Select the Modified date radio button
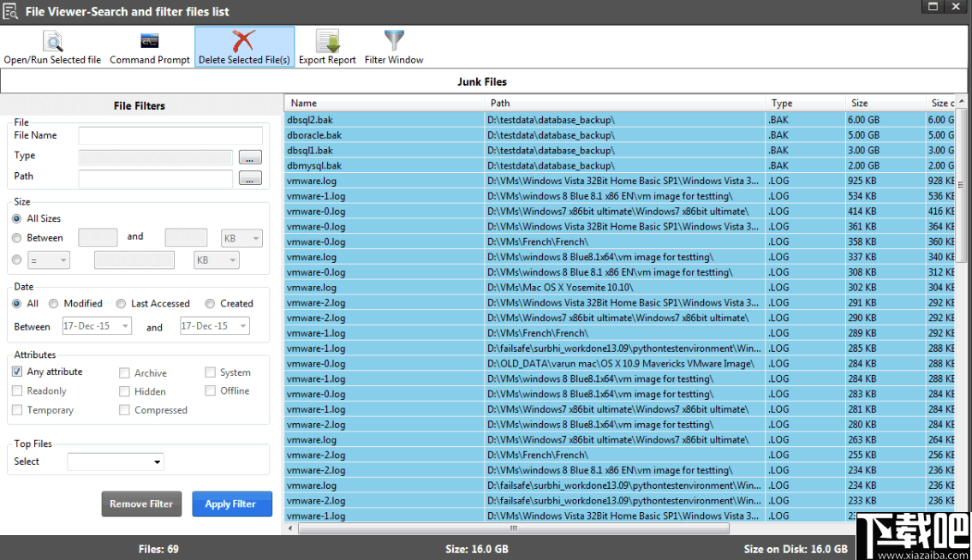Screen dimensions: 972x560 [x=53, y=303]
